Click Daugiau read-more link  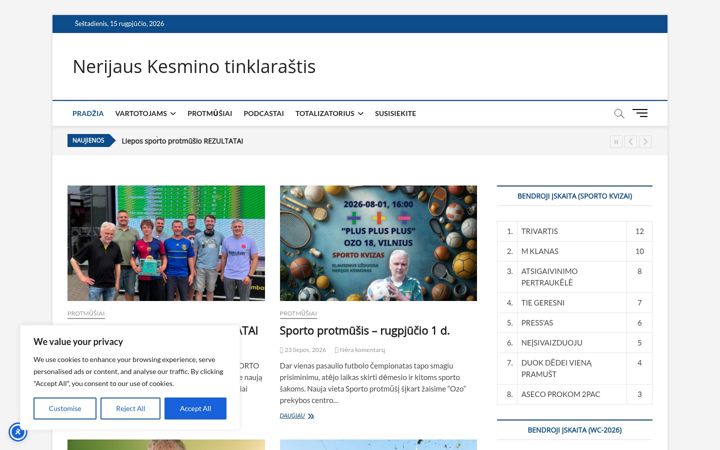[292, 416]
